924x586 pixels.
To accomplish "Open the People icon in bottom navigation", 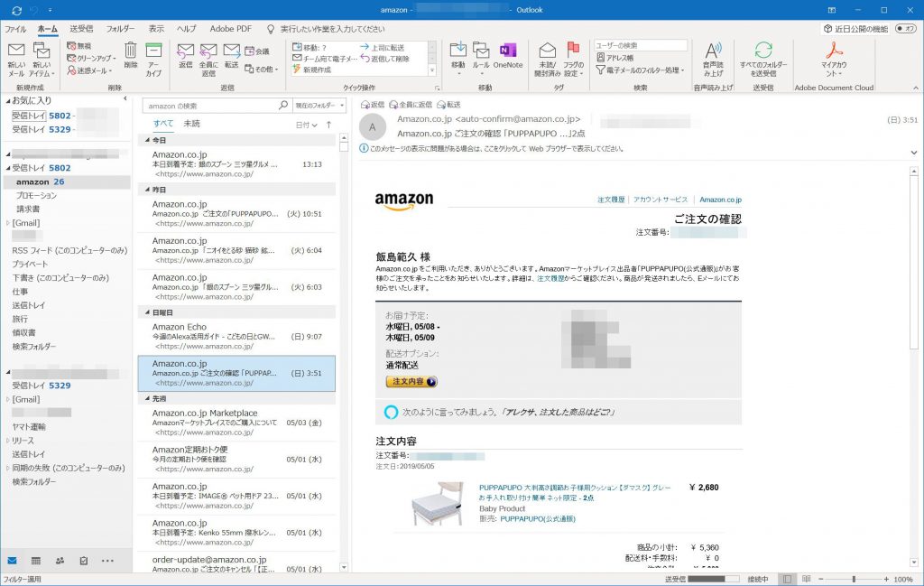I will click(60, 561).
